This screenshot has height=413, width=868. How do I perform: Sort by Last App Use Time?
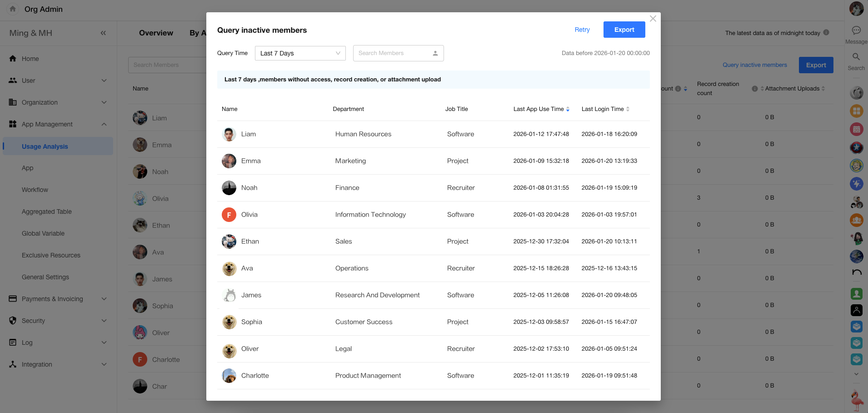568,109
